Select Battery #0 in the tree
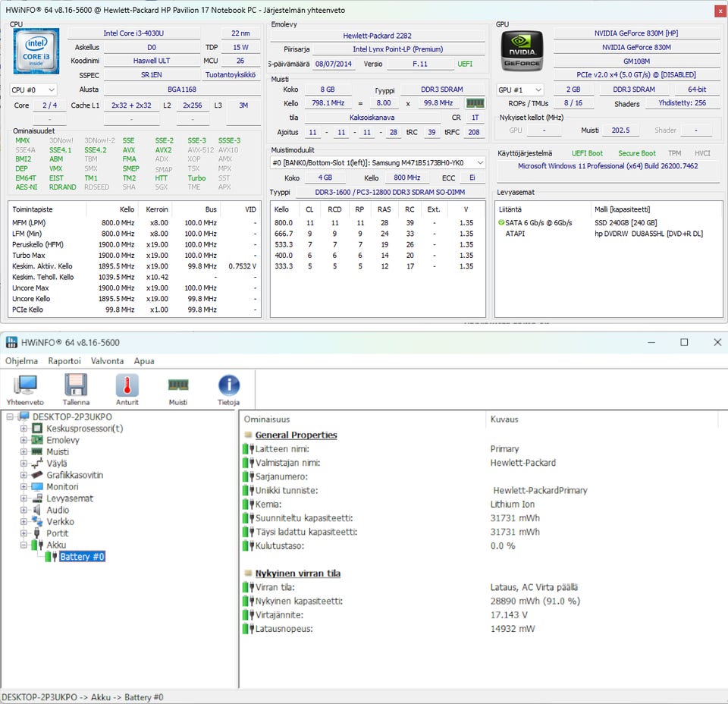Image resolution: width=728 pixels, height=704 pixels. point(82,557)
